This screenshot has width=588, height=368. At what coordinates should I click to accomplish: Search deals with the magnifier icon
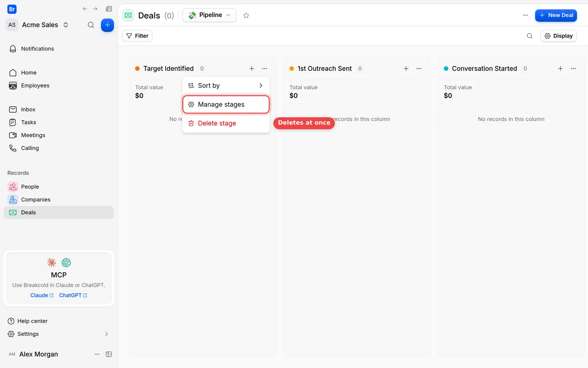(x=530, y=36)
